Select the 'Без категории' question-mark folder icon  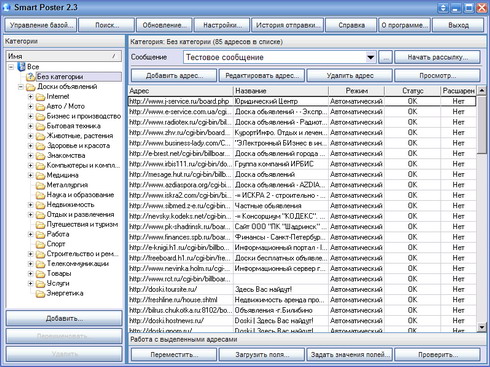point(31,77)
